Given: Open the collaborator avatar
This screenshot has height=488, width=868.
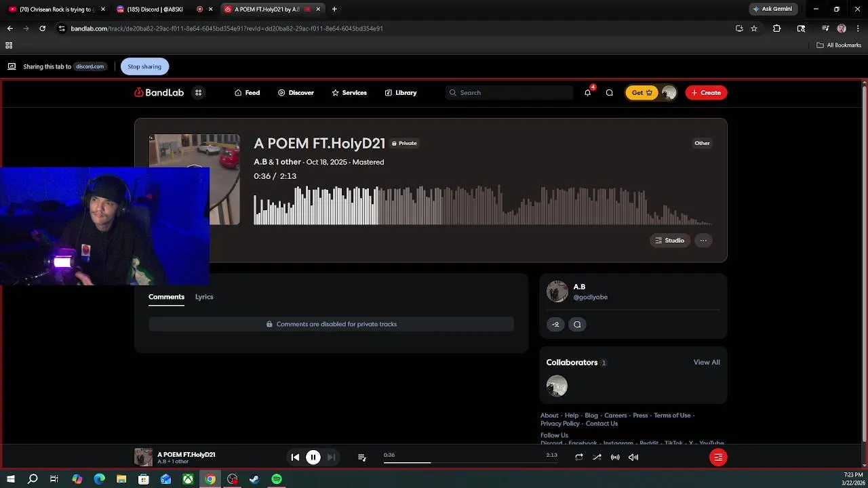Looking at the screenshot, I should click(x=557, y=386).
